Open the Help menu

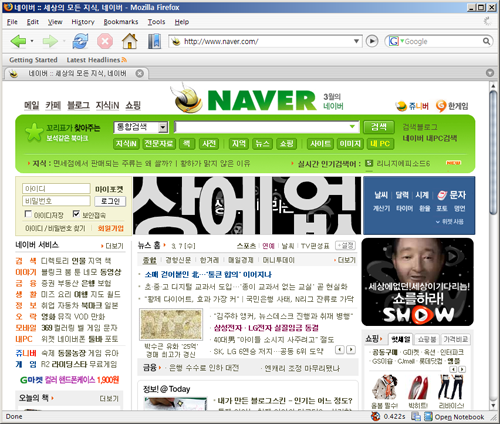[182, 22]
